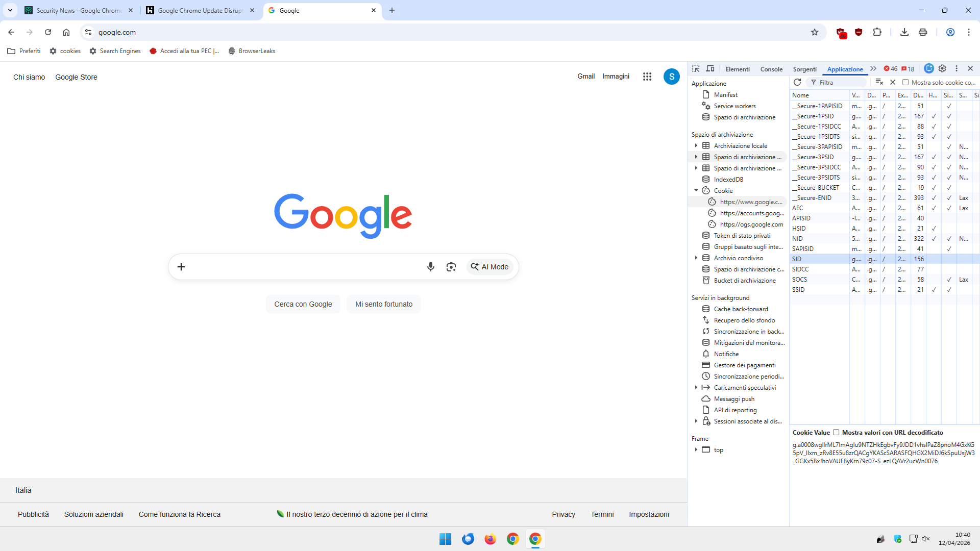Reload the page in Chrome
The width and height of the screenshot is (980, 551).
pos(48,32)
